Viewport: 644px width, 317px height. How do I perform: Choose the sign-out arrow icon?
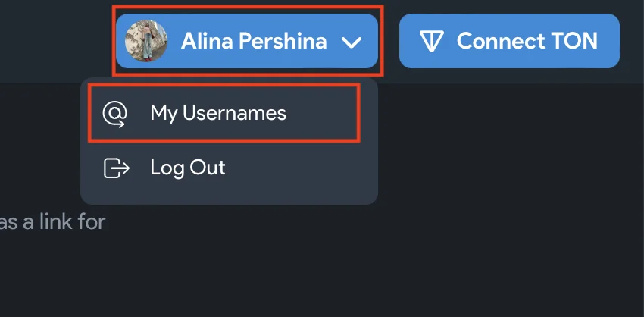(116, 168)
